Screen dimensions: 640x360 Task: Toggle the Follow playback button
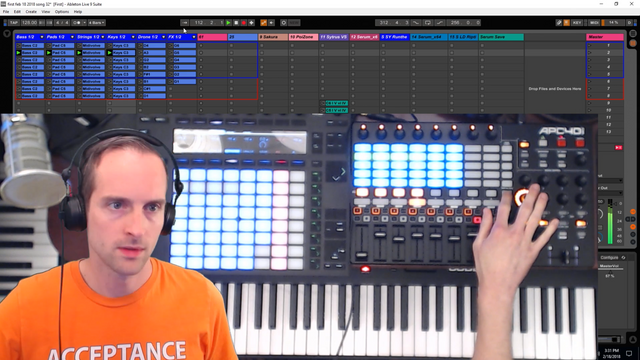coord(184,23)
